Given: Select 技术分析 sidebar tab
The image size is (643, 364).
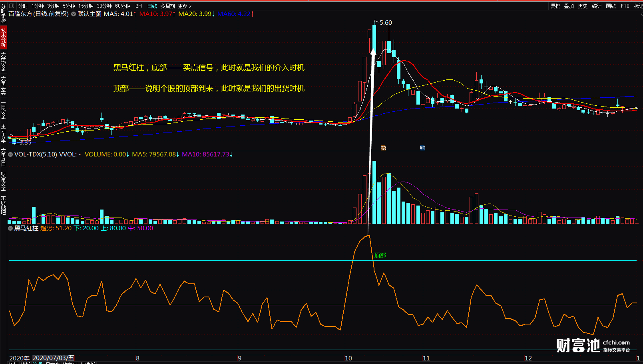Looking at the screenshot, I should coord(3,38).
